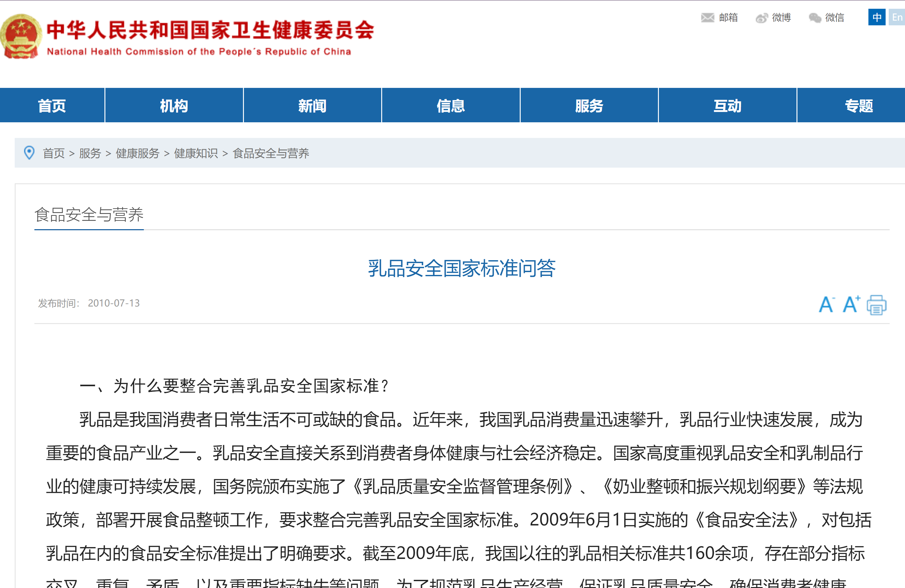Click the publish date 2010-07-13
Viewport: 905px width, 588px height.
click(x=114, y=303)
